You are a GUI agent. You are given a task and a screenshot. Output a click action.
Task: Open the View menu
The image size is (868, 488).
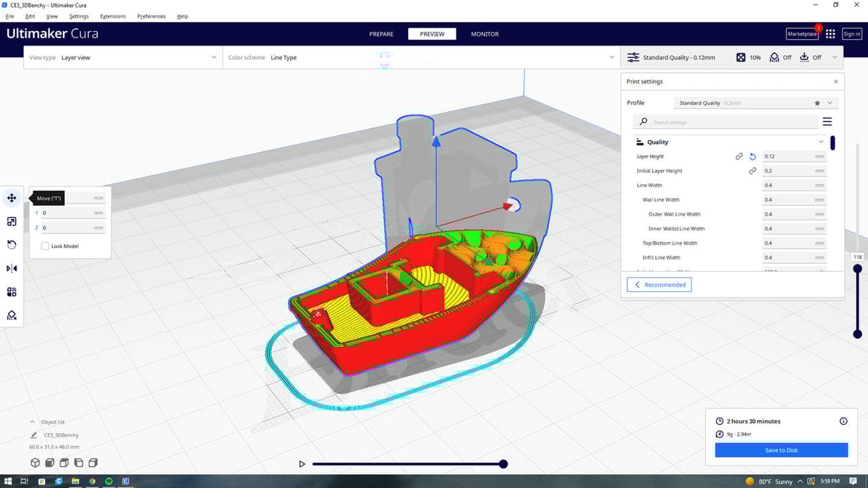click(x=52, y=16)
